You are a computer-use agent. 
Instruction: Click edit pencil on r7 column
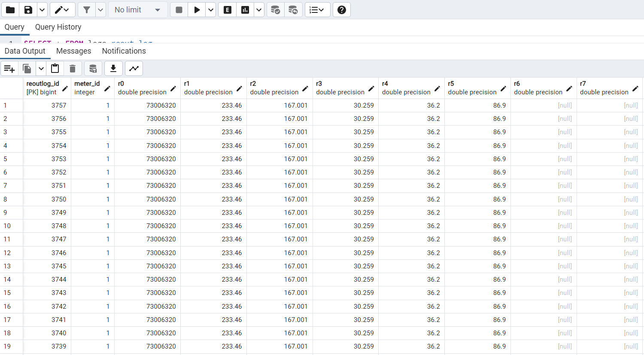635,88
